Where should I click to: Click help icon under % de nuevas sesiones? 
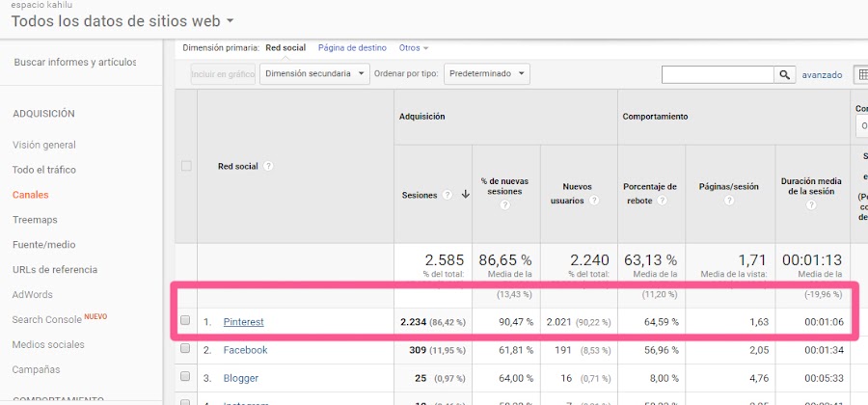click(x=504, y=204)
